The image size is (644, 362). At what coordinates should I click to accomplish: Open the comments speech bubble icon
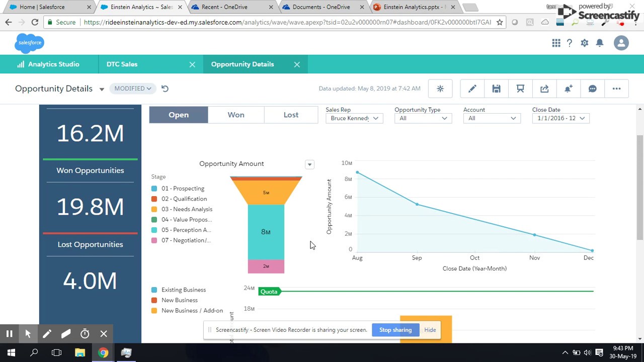pos(593,88)
